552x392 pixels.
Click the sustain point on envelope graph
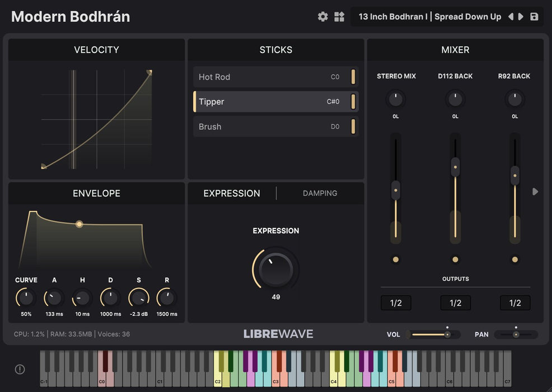pos(79,224)
